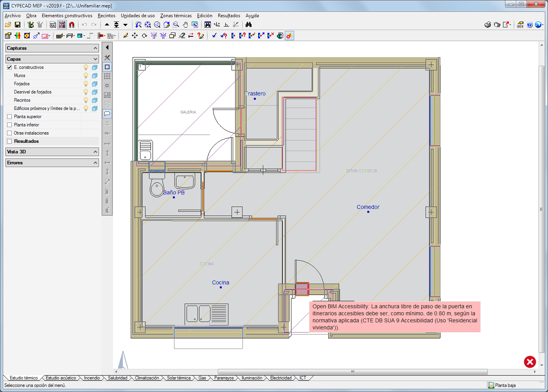Toggle light bulb visibility for Forjados
This screenshot has height=392, width=548.
click(86, 84)
